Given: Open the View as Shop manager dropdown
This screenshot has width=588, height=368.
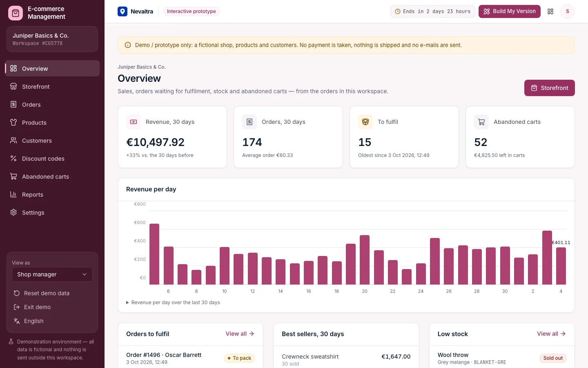Looking at the screenshot, I should [52, 274].
